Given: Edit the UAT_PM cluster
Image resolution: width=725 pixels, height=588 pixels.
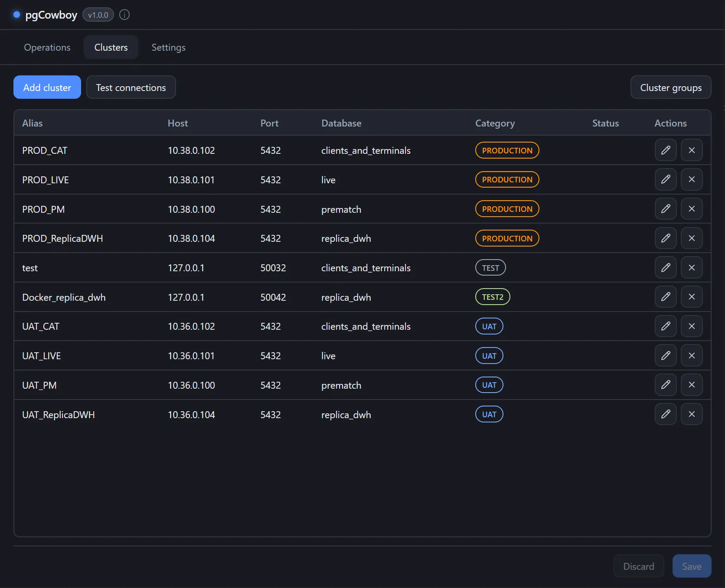Looking at the screenshot, I should click(x=666, y=385).
